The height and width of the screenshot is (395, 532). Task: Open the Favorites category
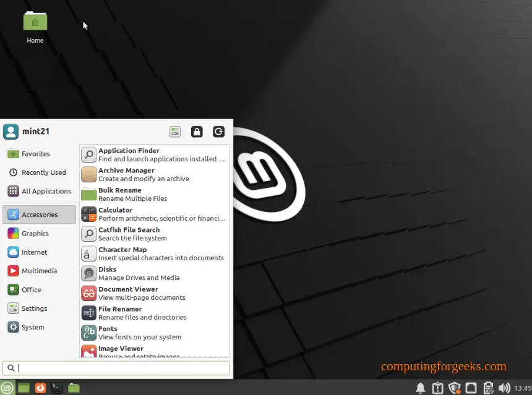point(39,153)
